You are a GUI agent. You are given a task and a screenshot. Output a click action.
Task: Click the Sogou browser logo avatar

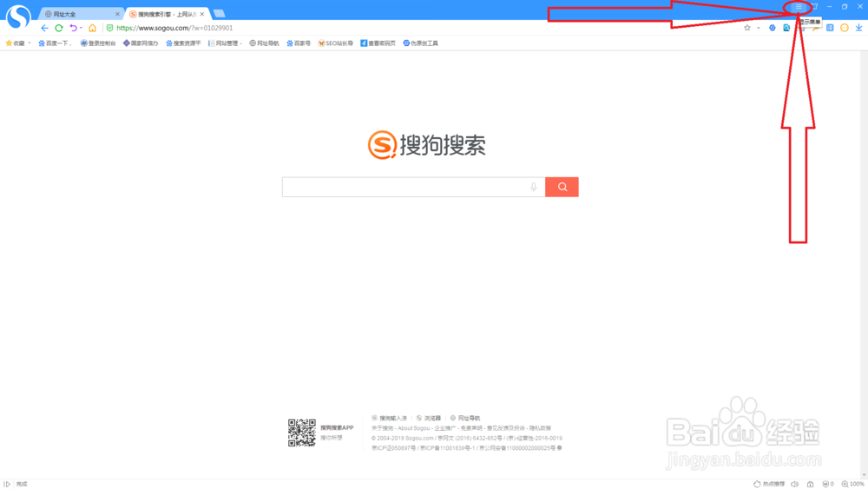point(18,17)
